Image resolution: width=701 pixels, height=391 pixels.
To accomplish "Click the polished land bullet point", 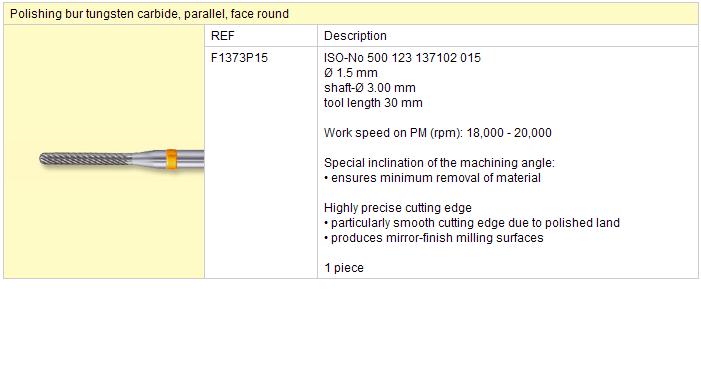I will 472,223.
